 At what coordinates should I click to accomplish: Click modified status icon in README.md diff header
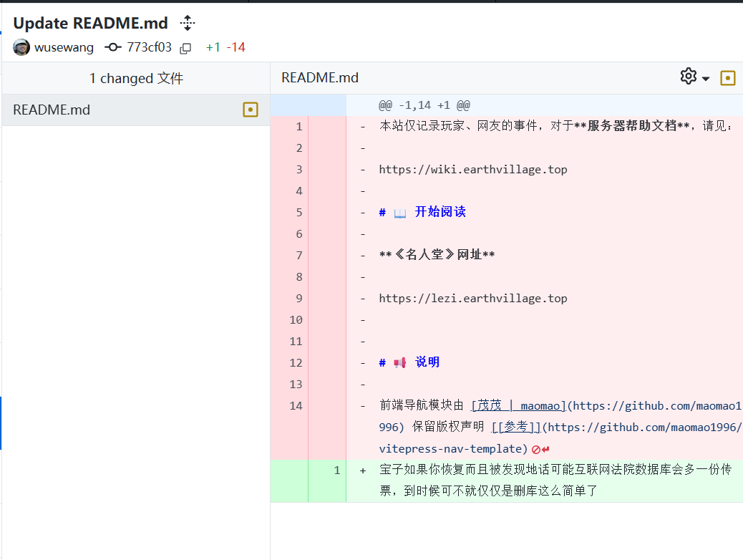[728, 77]
